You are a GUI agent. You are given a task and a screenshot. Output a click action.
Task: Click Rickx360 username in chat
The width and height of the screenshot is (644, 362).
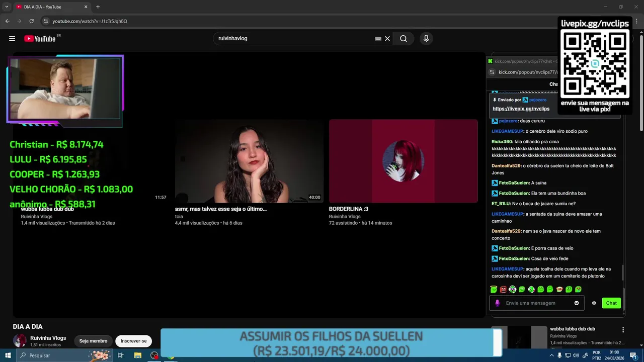pos(502,142)
